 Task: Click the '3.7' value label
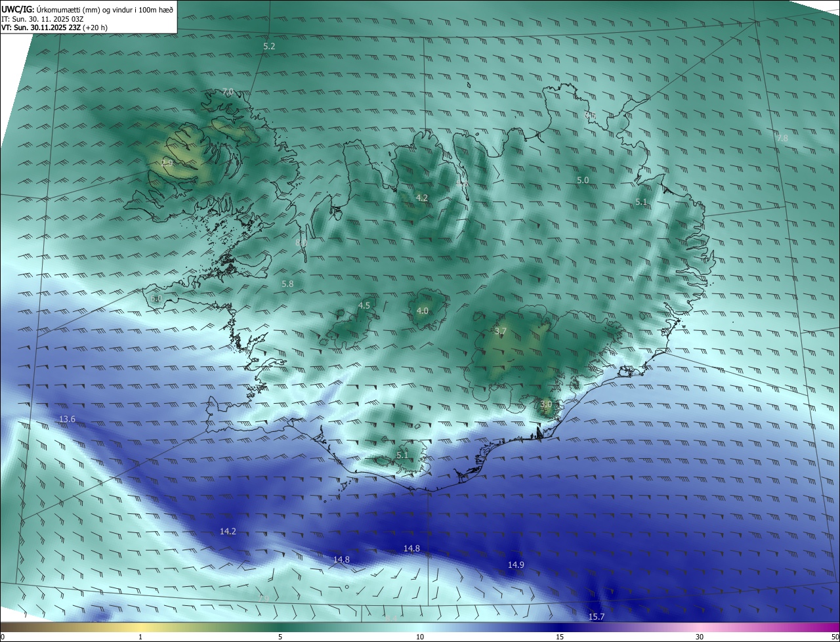(x=500, y=332)
